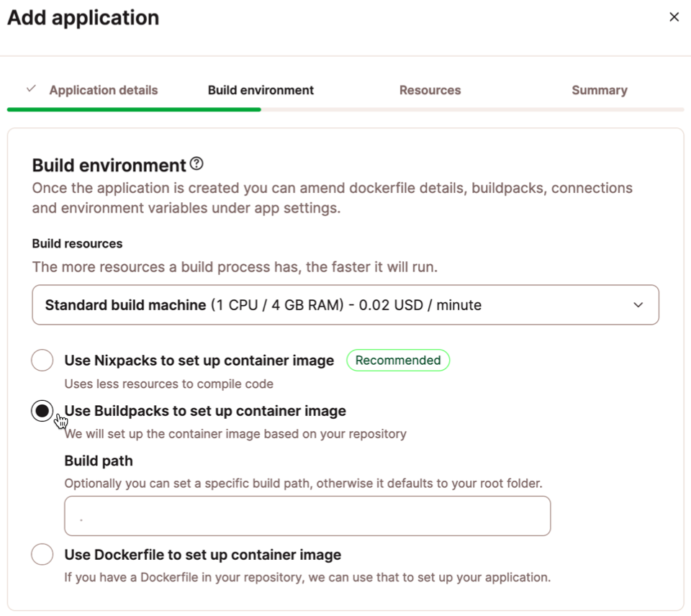
Task: Close the Add application dialog
Action: tap(674, 17)
